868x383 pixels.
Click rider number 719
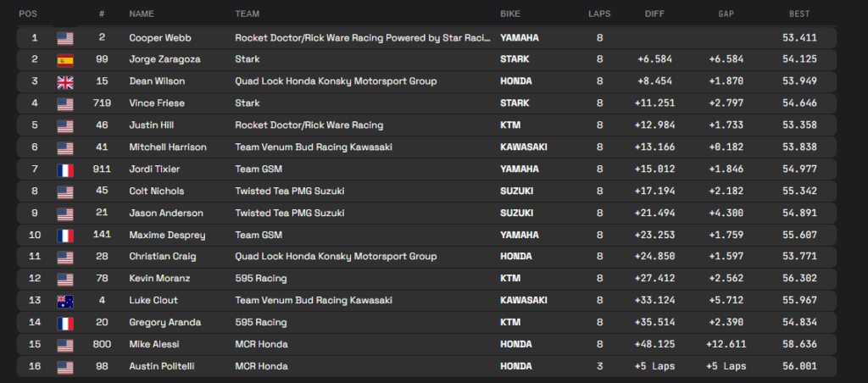[x=102, y=103]
